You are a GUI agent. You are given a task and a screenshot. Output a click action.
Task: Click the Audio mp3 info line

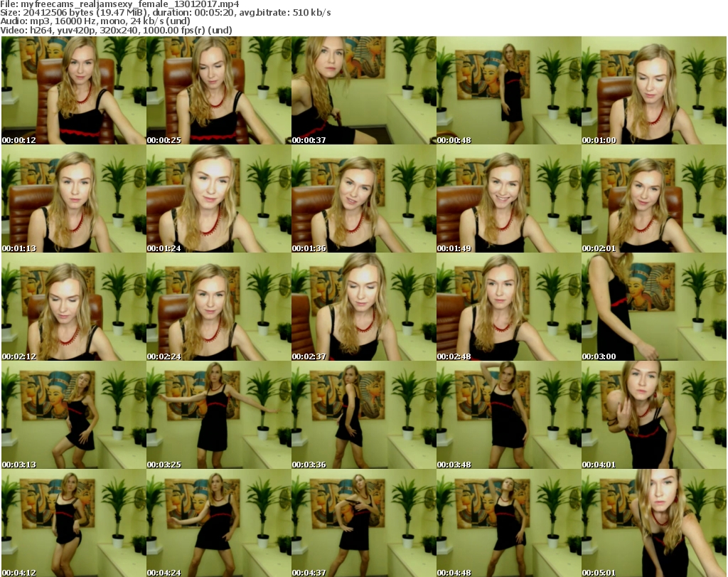tap(95, 21)
